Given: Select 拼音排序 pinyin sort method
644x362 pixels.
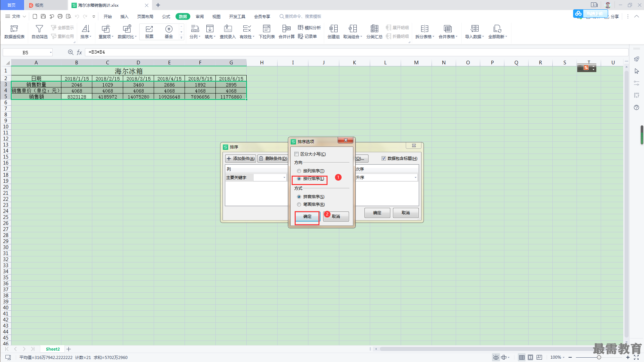Looking at the screenshot, I should point(299,197).
